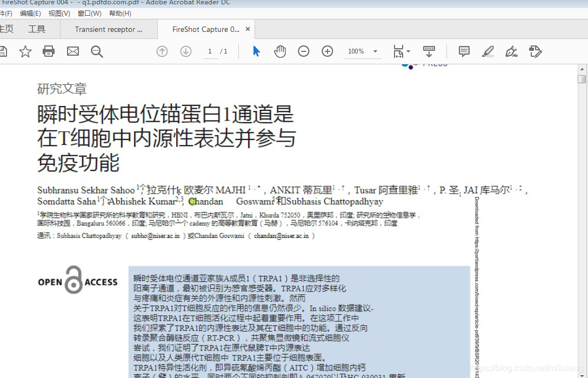The height and width of the screenshot is (378, 588).
Task: Click the author name Subhransu Sekhar Sahoo
Action: [x=86, y=190]
